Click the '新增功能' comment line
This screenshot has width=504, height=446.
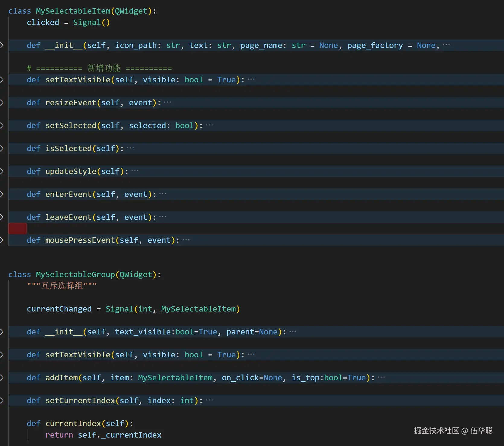point(99,68)
